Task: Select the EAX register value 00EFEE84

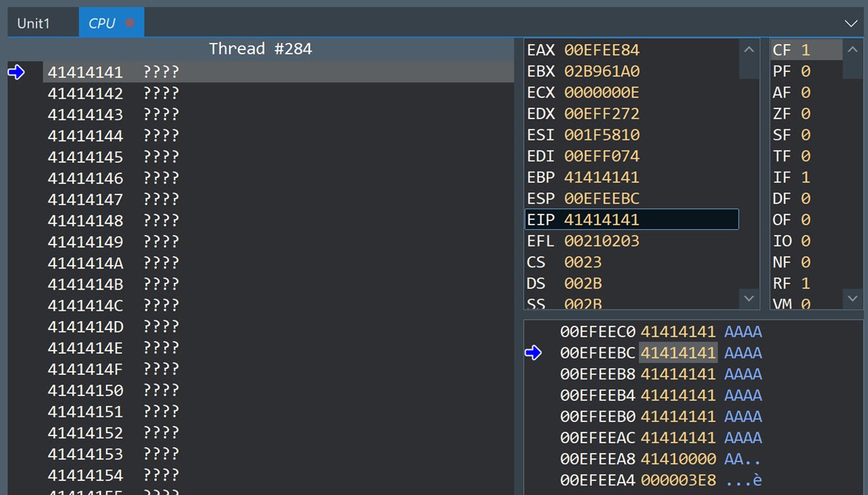Action: point(601,50)
